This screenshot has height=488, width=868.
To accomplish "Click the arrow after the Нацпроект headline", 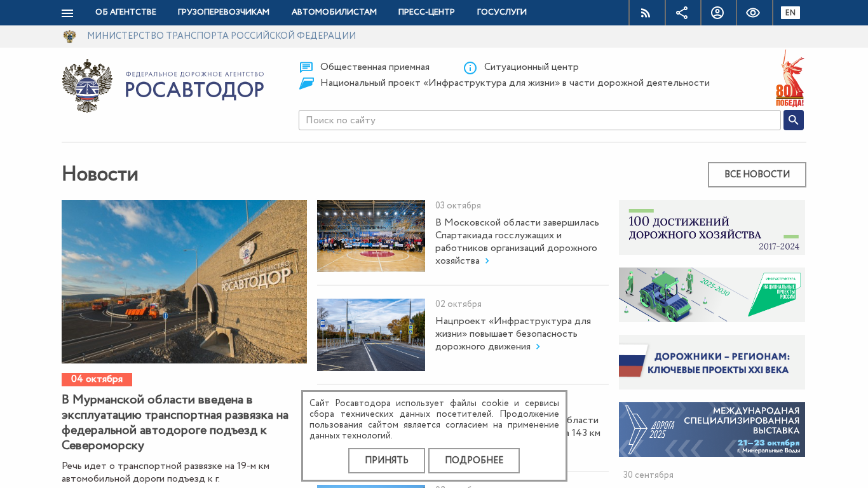I will pyautogui.click(x=538, y=347).
